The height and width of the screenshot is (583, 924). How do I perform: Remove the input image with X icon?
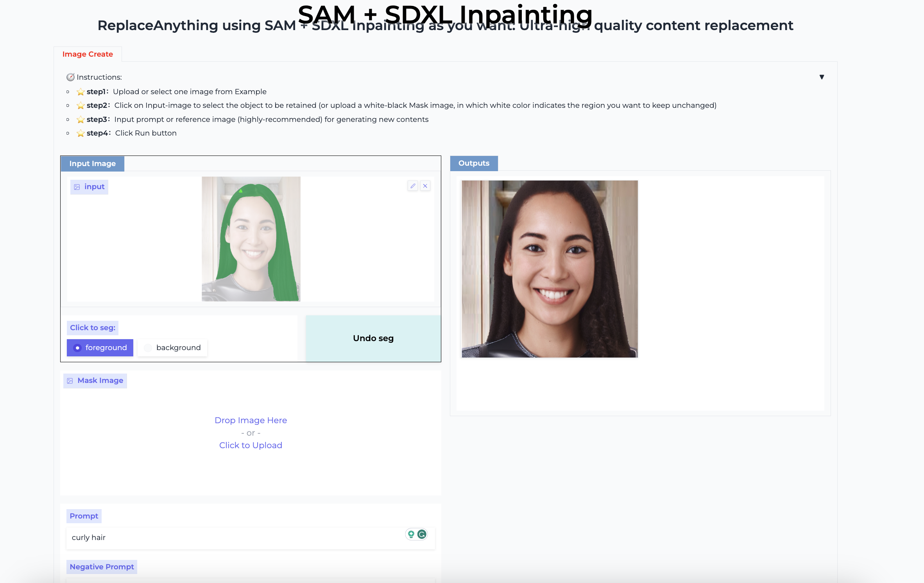[x=425, y=186]
